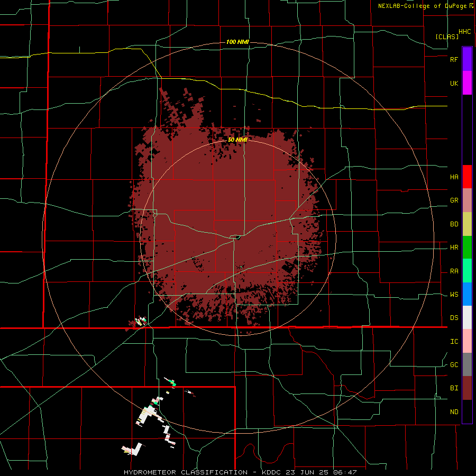
Task: Click the BI legend label
Action: pos(454,388)
